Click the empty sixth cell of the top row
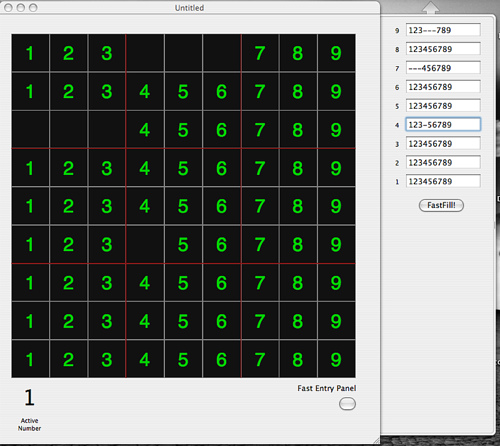This screenshot has width=500, height=446. (x=221, y=53)
